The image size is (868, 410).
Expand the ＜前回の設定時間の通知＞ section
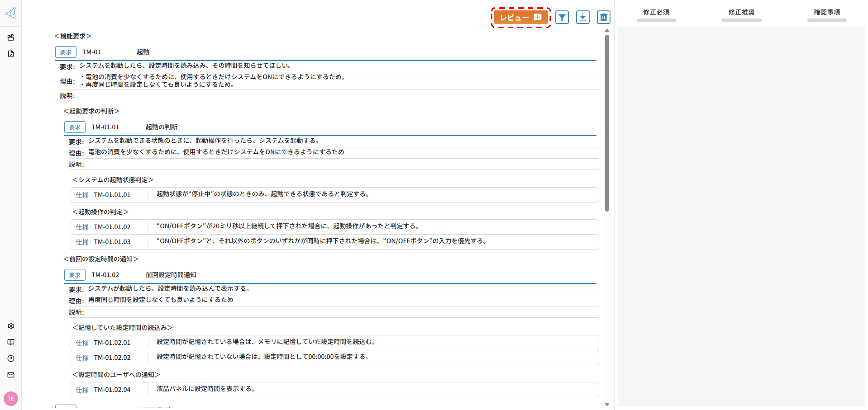click(x=101, y=259)
